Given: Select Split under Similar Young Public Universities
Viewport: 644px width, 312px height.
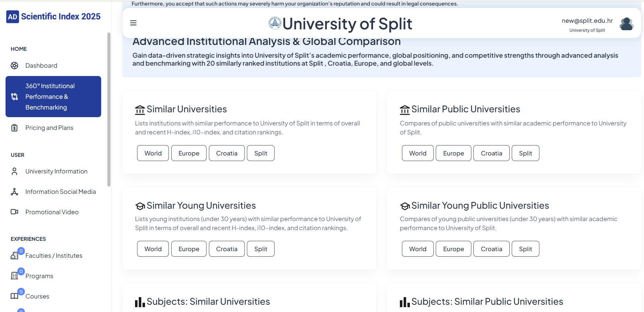Looking at the screenshot, I should (x=525, y=249).
